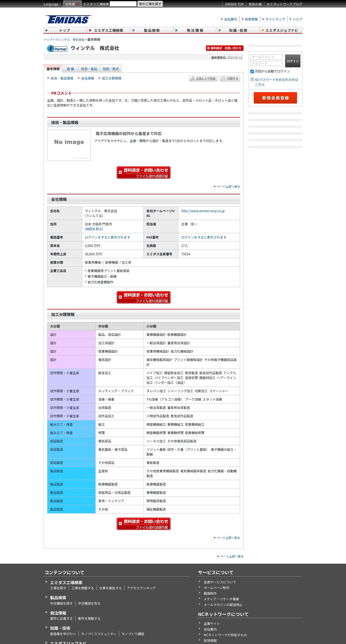Switch to the 設備 tab

(x=70, y=69)
